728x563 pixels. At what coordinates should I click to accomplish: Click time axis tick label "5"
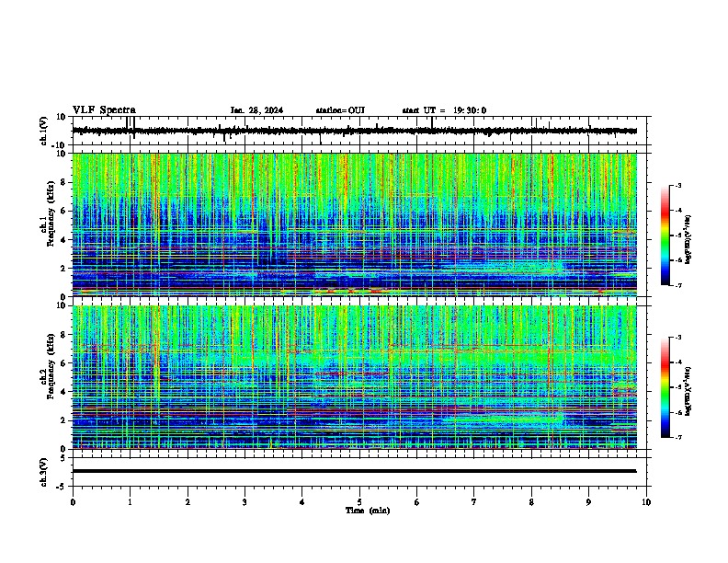click(359, 502)
